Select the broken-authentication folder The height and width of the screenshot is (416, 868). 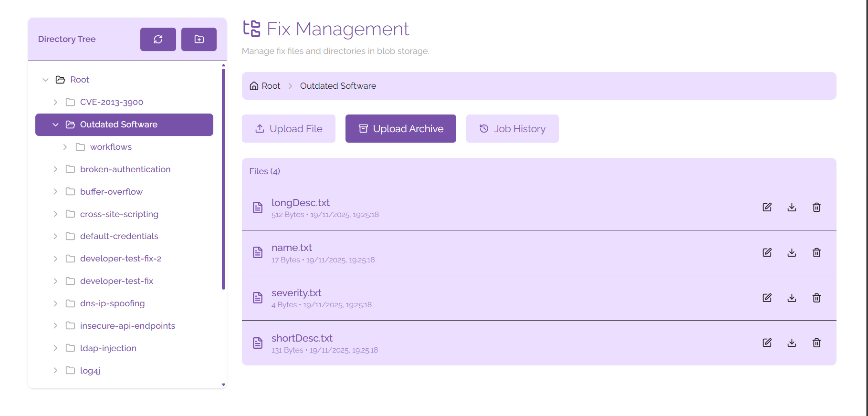click(x=125, y=169)
